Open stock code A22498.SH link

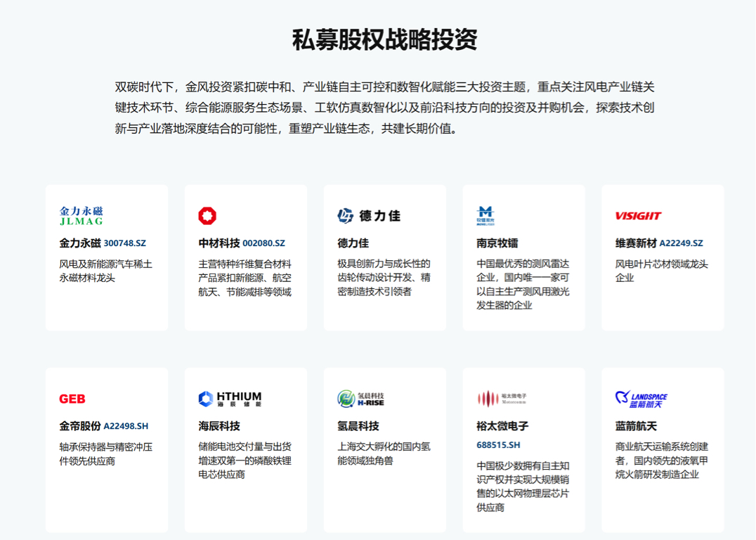point(126,426)
